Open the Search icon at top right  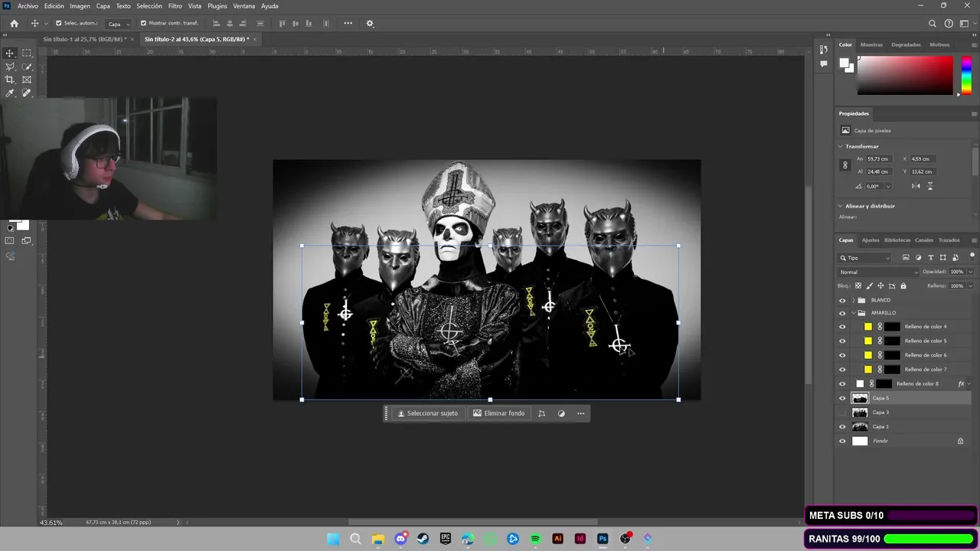(933, 24)
